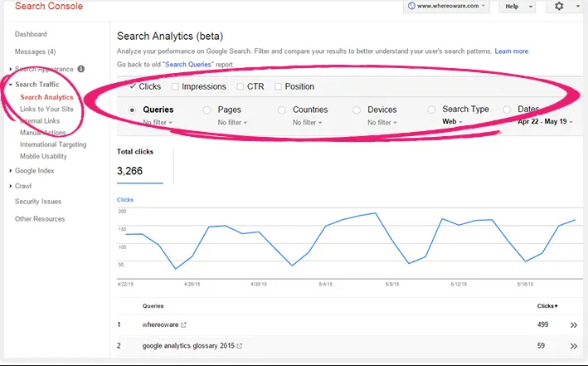588x366 pixels.
Task: Open Pages No filter dropdown
Action: click(232, 122)
